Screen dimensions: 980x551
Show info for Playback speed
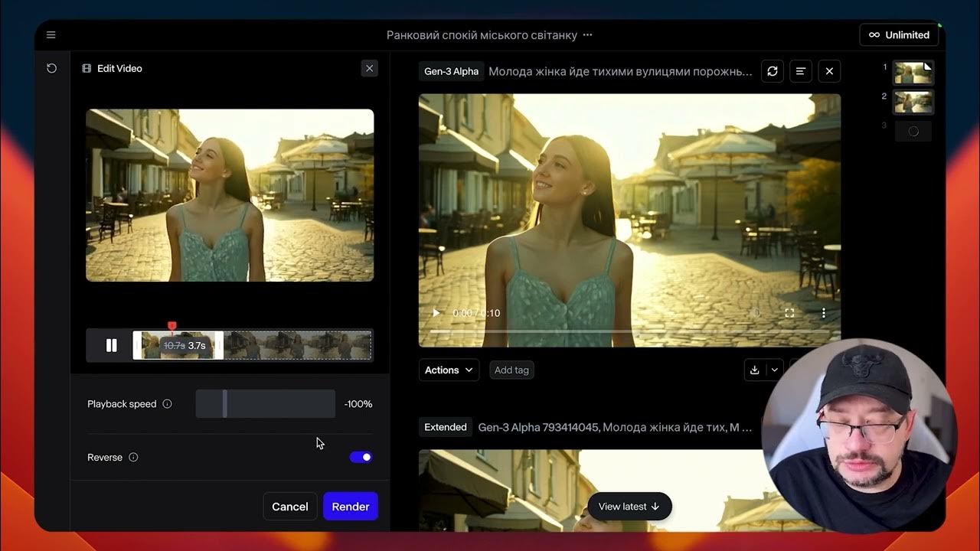167,404
